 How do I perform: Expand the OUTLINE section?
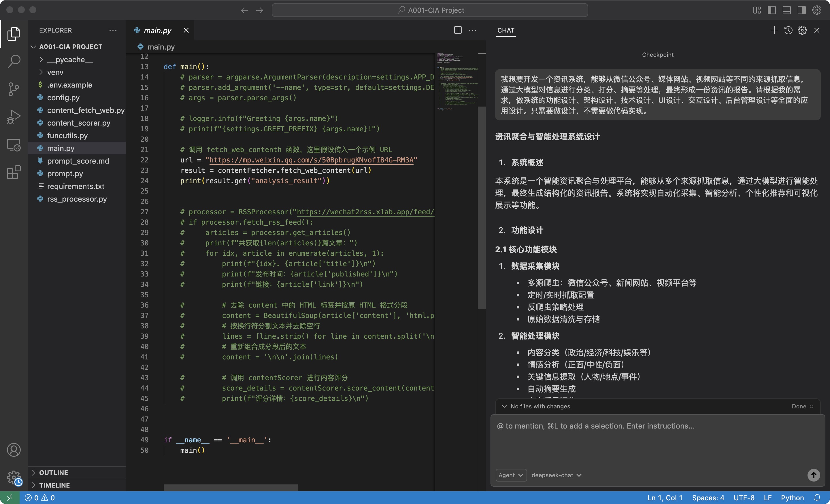point(77,472)
